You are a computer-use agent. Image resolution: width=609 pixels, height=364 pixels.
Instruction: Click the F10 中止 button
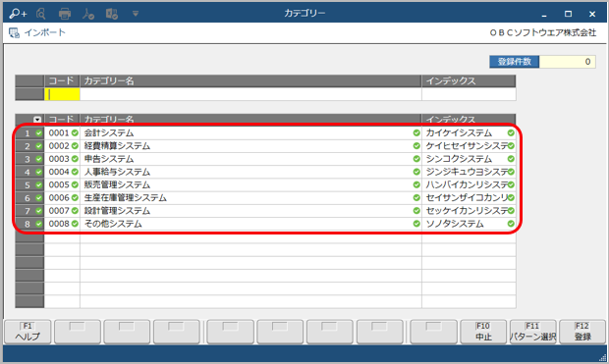(x=483, y=332)
